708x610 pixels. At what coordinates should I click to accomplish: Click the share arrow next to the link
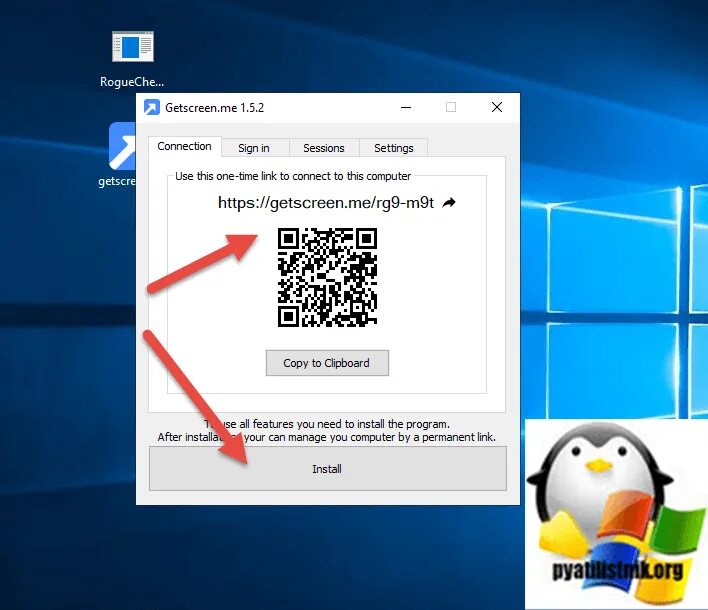tap(449, 203)
